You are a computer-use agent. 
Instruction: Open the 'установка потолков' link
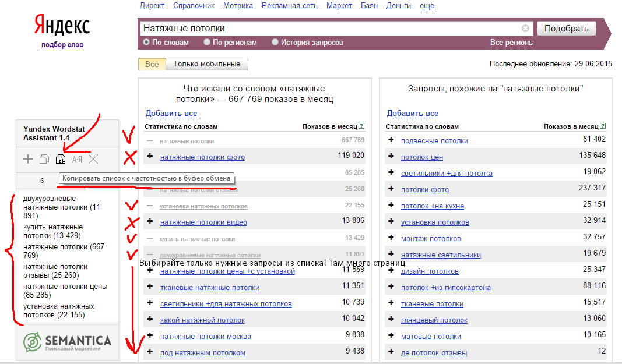coord(435,222)
